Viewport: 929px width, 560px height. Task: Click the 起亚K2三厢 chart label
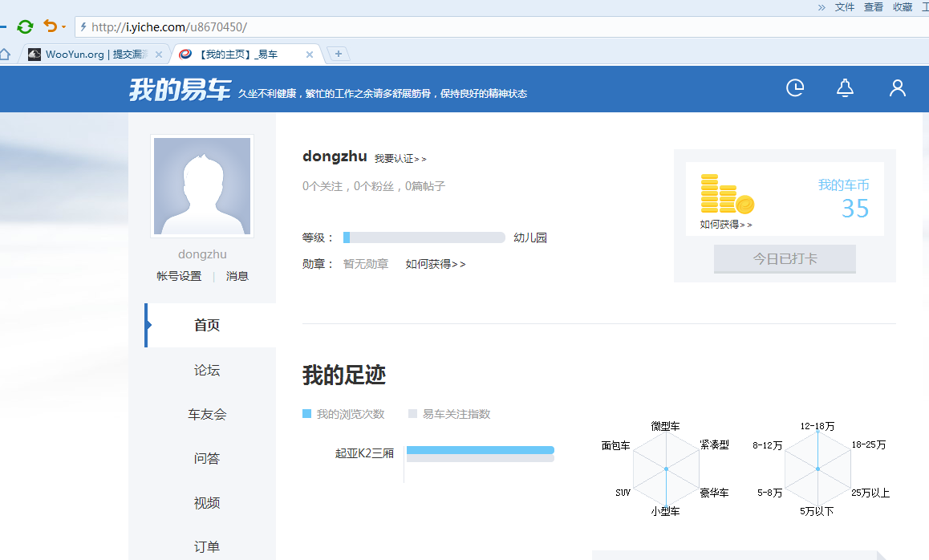(364, 453)
